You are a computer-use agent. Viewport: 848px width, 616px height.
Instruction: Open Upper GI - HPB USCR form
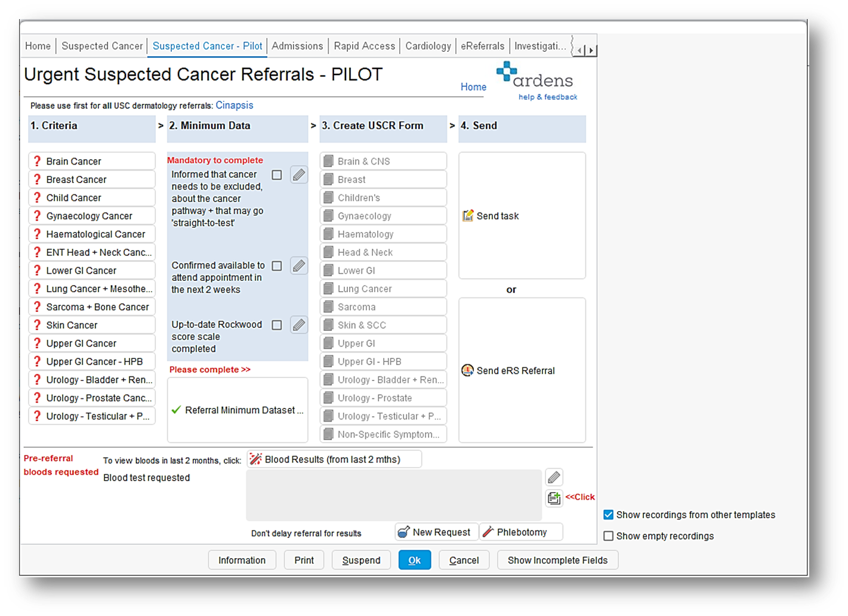tap(384, 361)
